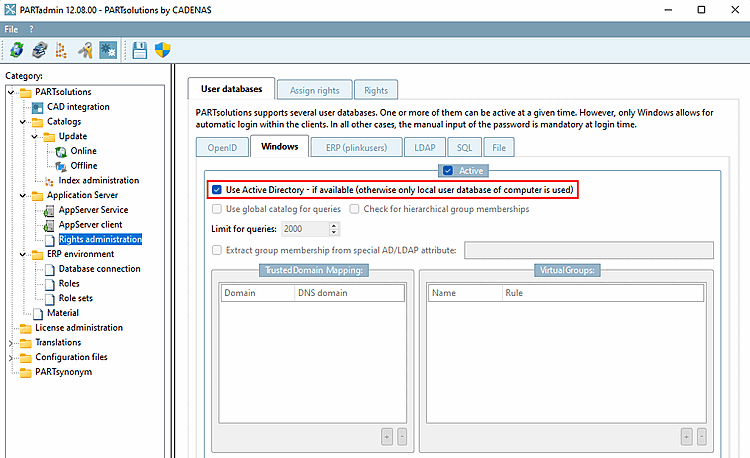This screenshot has width=750, height=458.
Task: Select the File database tab
Action: [x=499, y=147]
